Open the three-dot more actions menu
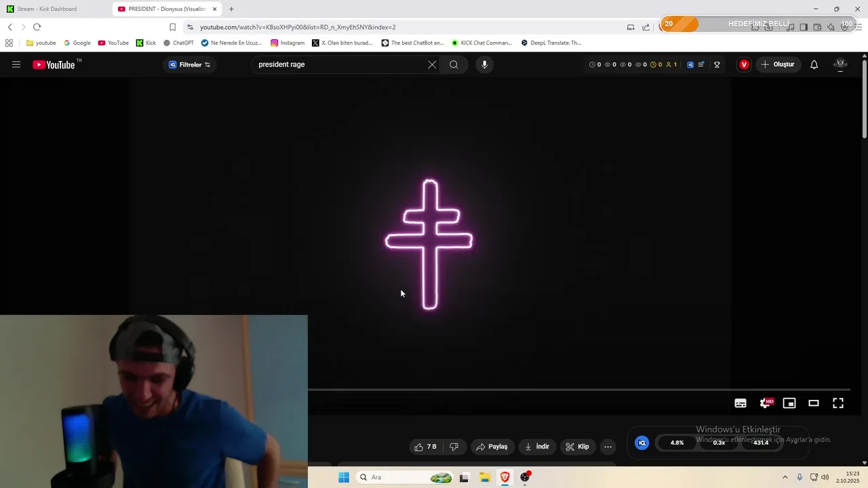868x488 pixels. pos(608,447)
